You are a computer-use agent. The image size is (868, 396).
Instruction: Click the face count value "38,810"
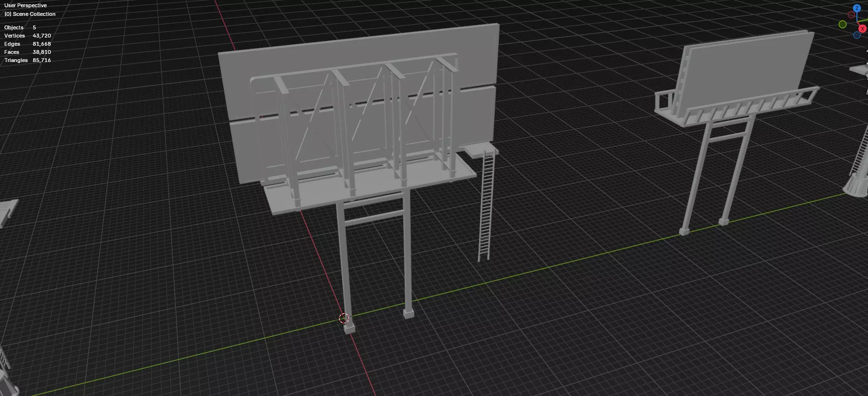point(42,52)
